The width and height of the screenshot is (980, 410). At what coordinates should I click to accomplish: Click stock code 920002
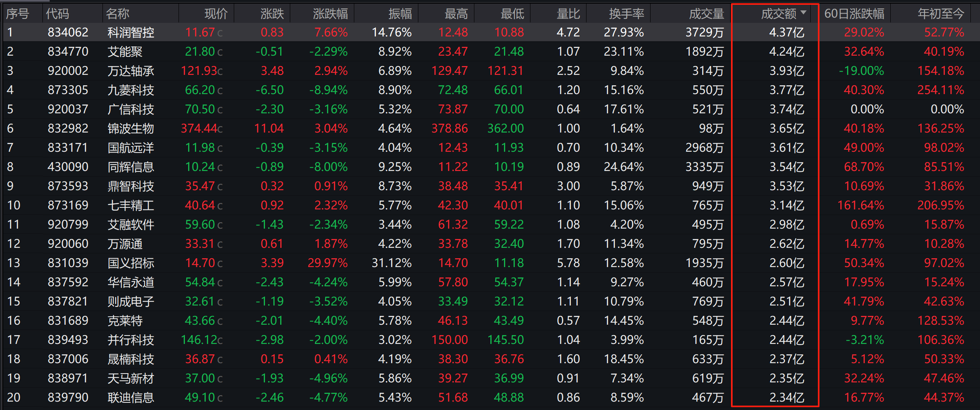(x=68, y=70)
